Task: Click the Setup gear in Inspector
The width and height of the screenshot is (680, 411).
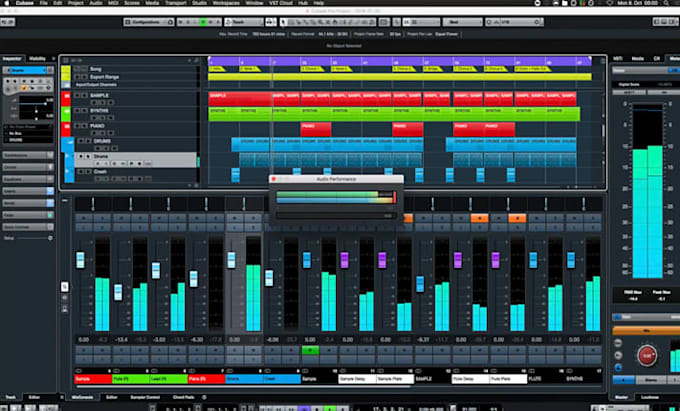Action: point(50,238)
